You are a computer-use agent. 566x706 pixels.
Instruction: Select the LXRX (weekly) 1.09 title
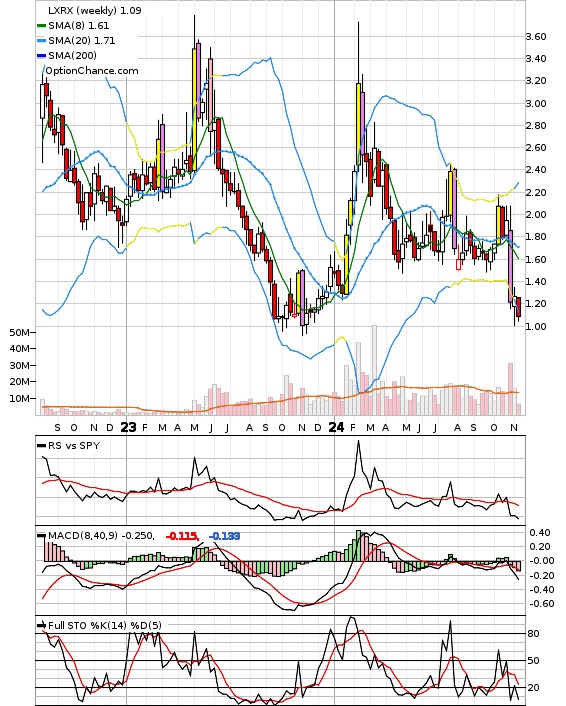tap(95, 10)
